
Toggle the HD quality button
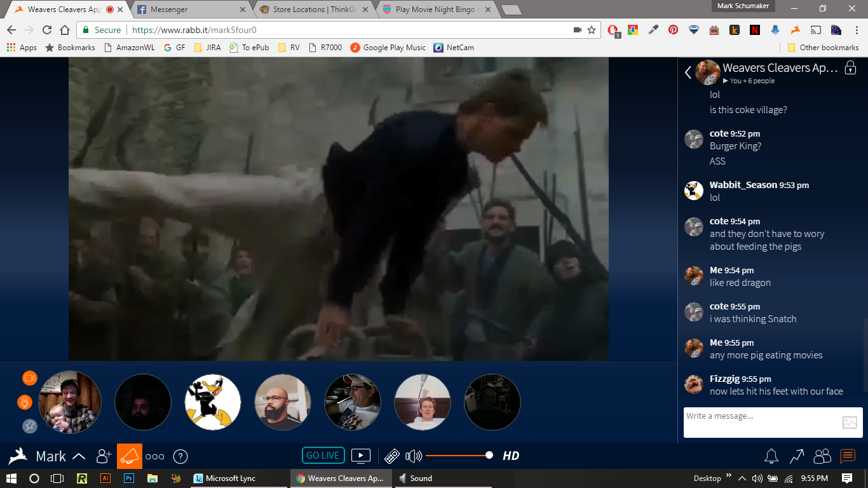click(x=511, y=456)
